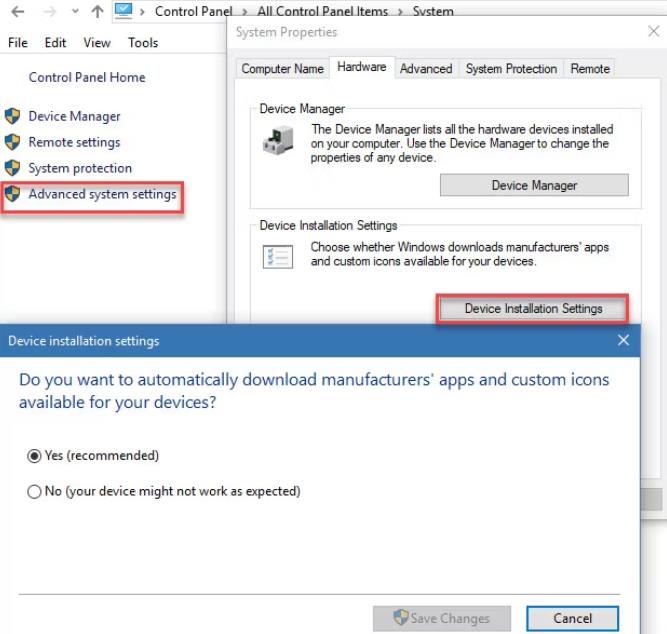Click Device Installation Settings button

coord(533,308)
